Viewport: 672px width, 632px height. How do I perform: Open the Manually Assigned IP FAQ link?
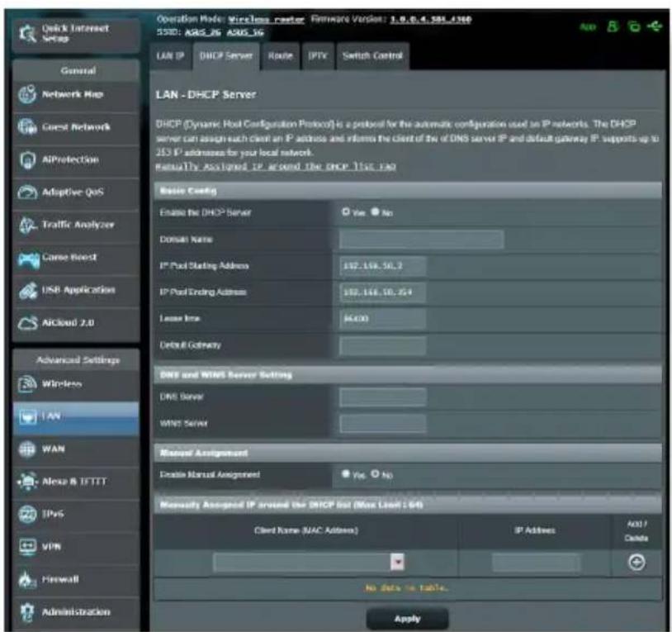276,166
